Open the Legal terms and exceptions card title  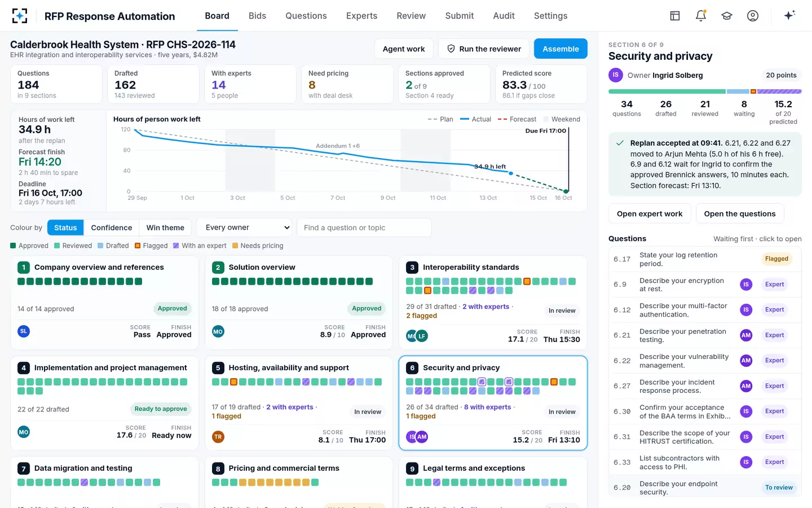coord(474,468)
